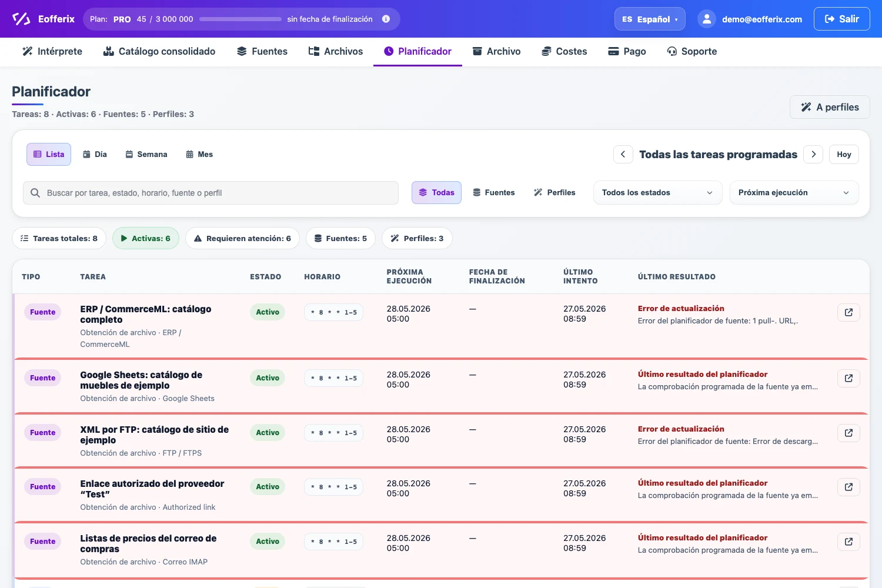Image resolution: width=882 pixels, height=588 pixels.
Task: Click the ESTADO column header
Action: click(x=266, y=276)
